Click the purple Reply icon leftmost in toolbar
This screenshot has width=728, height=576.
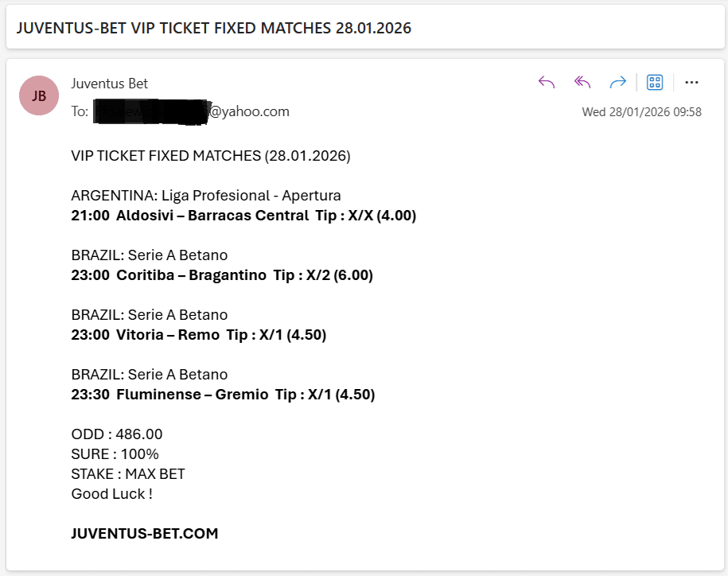[x=546, y=82]
